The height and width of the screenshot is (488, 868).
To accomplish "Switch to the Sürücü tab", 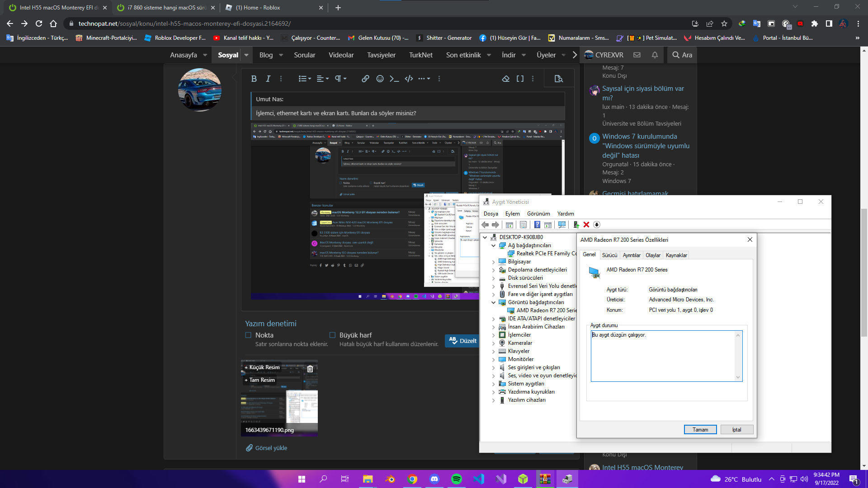I will pyautogui.click(x=609, y=255).
